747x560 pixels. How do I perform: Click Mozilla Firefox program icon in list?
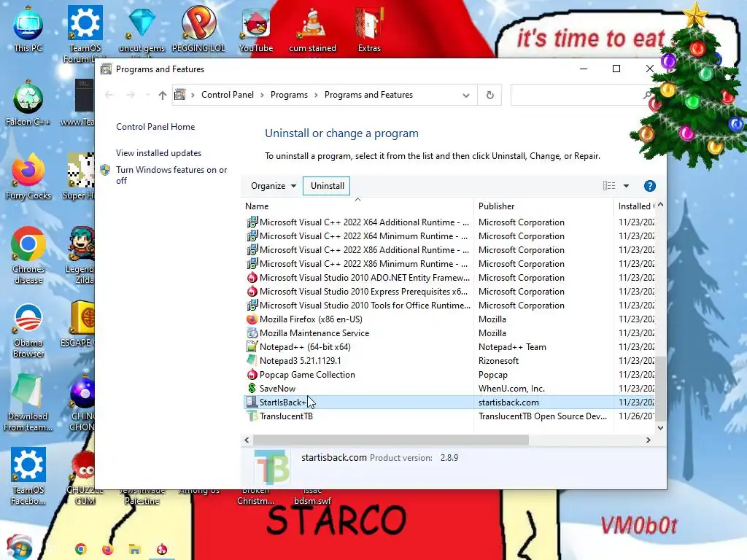(x=252, y=319)
